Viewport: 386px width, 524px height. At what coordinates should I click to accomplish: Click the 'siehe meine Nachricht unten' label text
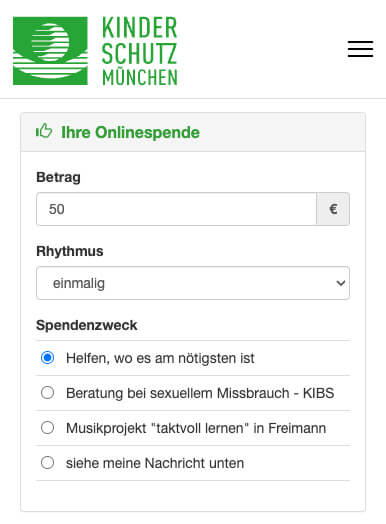click(x=155, y=463)
